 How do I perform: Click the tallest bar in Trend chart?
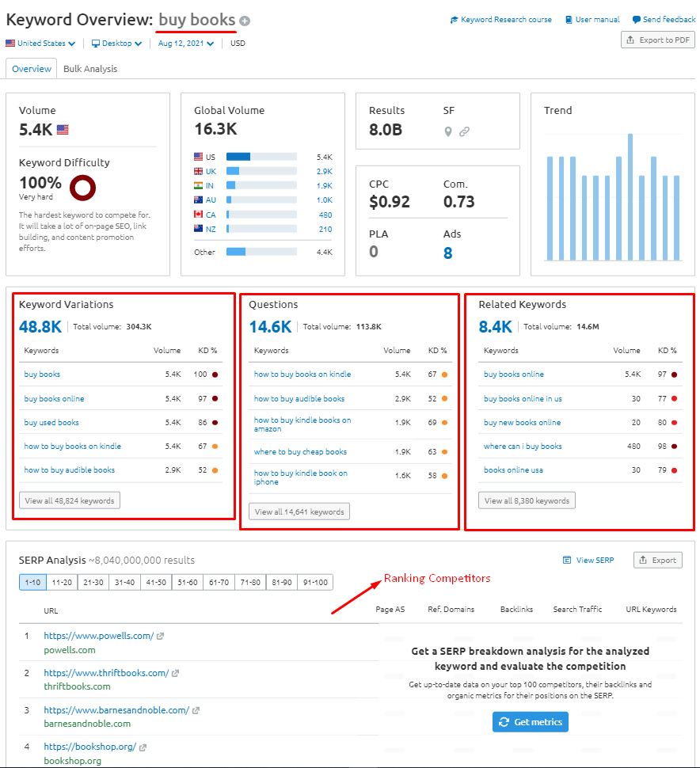(630, 197)
